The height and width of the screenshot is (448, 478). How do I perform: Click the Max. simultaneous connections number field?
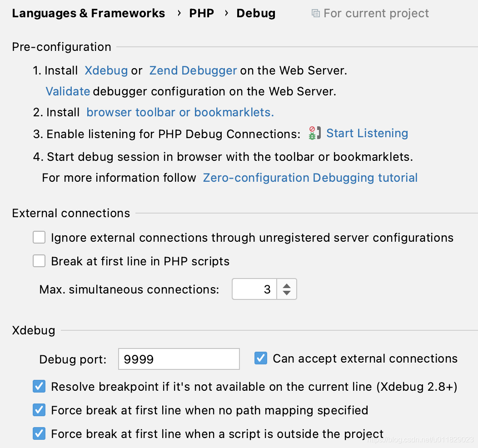pos(254,289)
